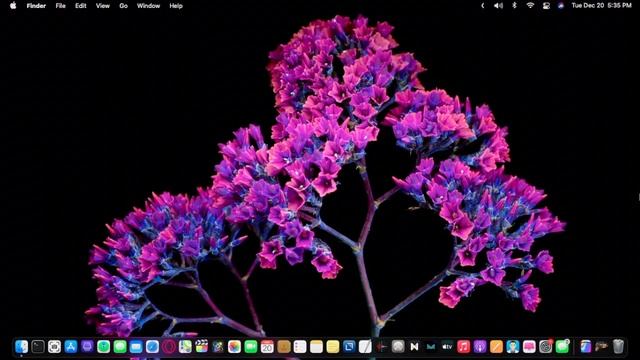Screen dimensions: 640x360
Task: Open the volume control in menu bar
Action: coord(498,6)
